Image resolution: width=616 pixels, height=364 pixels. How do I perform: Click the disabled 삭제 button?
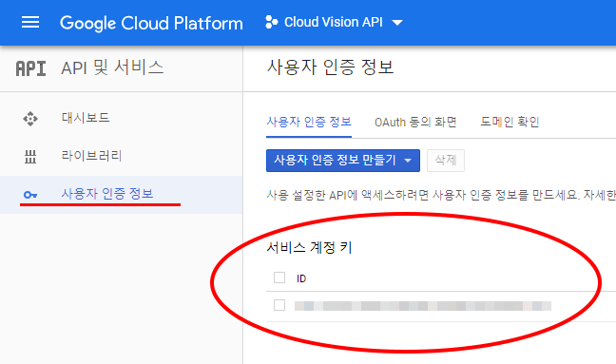coord(446,161)
